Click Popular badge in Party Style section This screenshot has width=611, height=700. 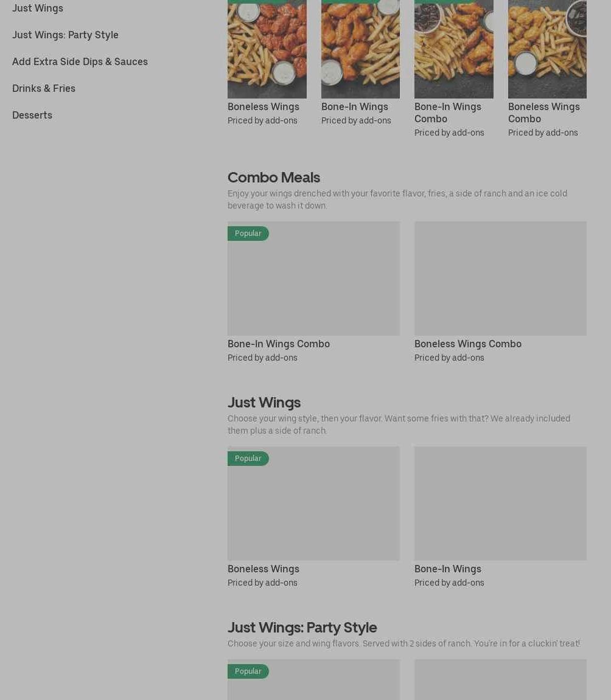click(x=248, y=671)
